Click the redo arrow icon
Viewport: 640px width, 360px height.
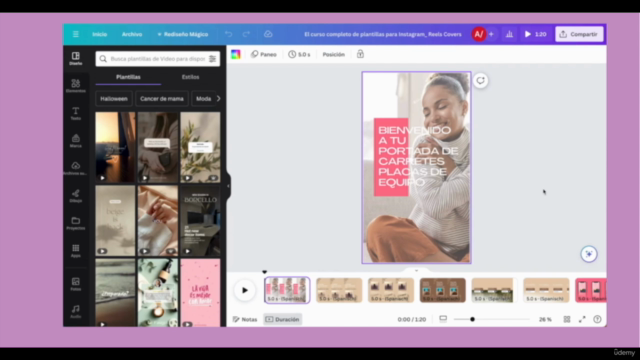(x=246, y=34)
